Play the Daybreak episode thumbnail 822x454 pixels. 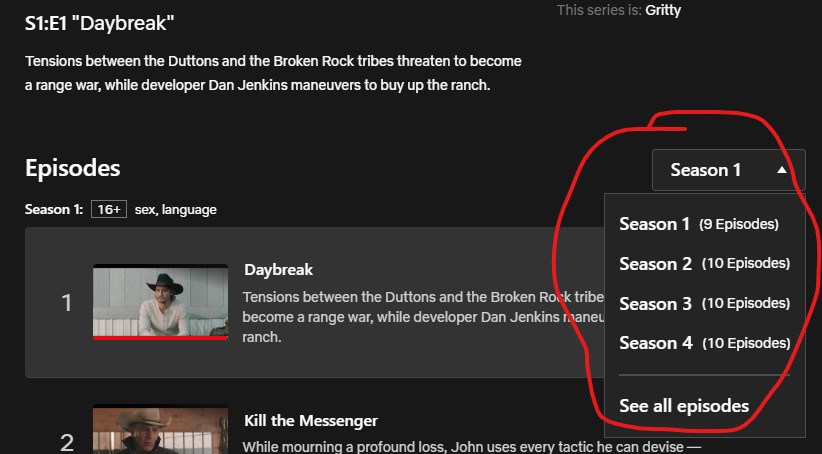(x=160, y=301)
